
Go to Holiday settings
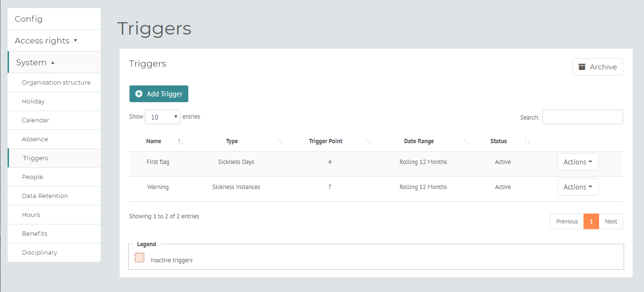click(54, 101)
